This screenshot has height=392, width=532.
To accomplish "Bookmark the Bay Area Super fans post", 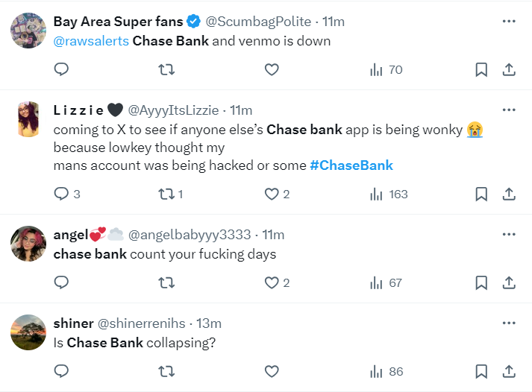I will coord(481,69).
